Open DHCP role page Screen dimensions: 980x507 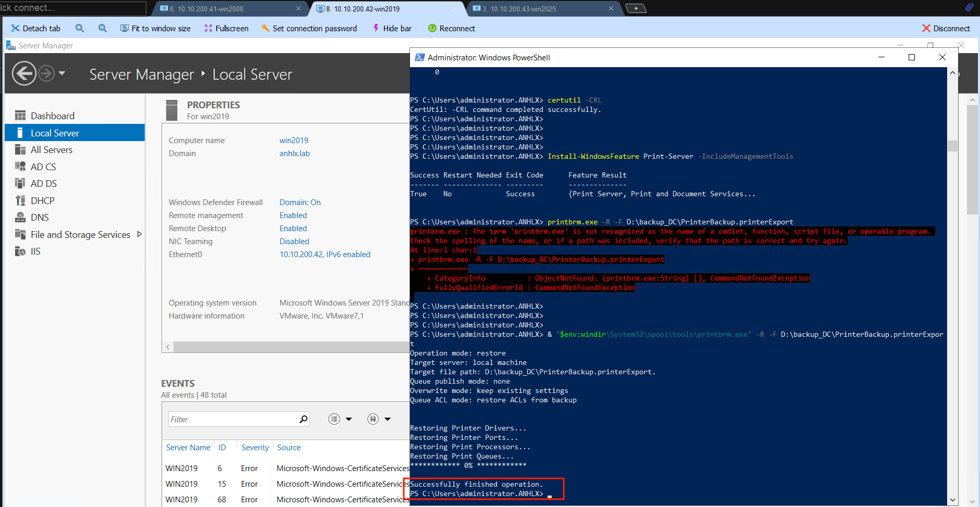[42, 200]
